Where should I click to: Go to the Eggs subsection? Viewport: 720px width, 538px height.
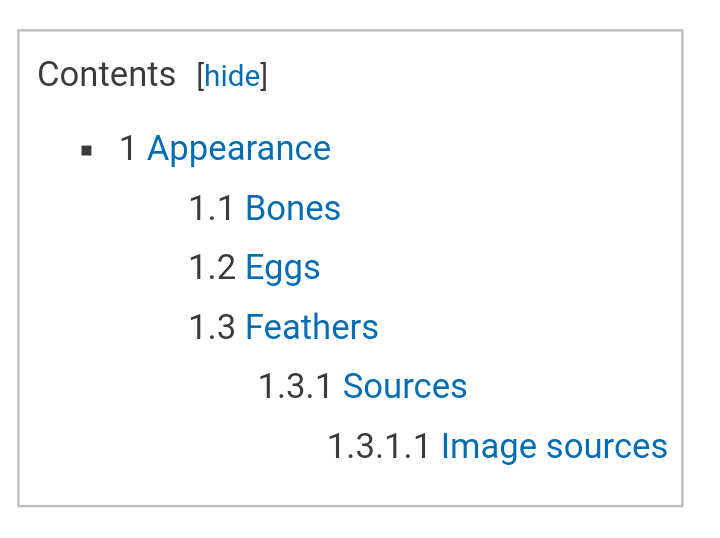click(x=283, y=268)
